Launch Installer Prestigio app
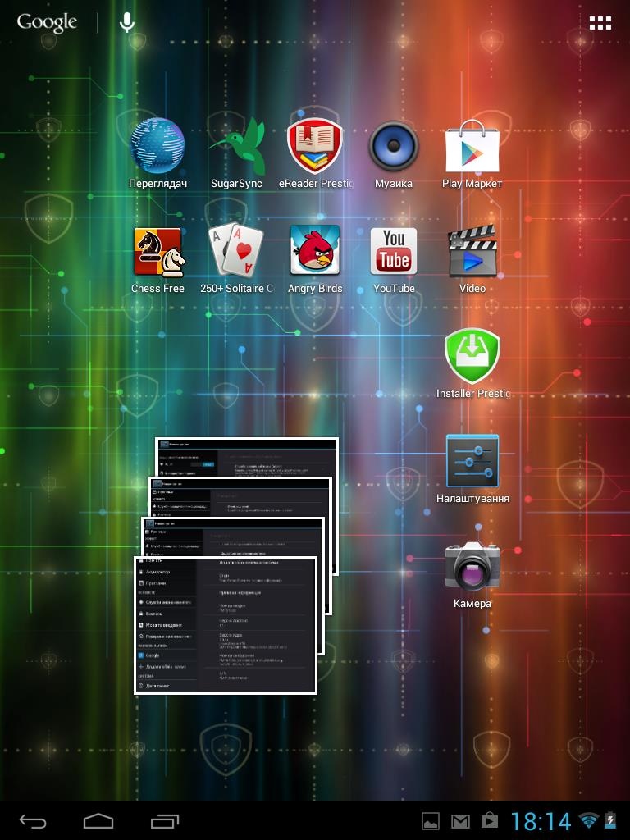The height and width of the screenshot is (840, 630). 472,358
